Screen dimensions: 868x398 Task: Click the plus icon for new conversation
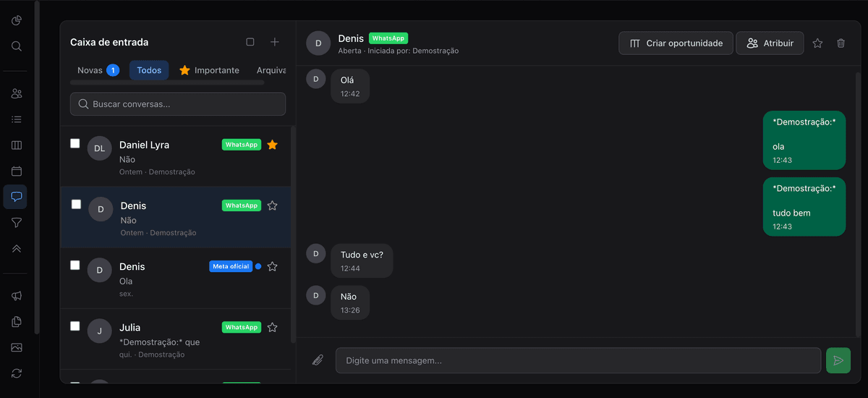click(275, 42)
